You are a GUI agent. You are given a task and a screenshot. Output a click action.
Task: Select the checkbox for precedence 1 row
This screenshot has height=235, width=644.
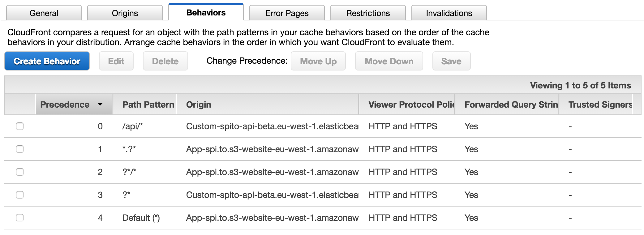click(20, 149)
